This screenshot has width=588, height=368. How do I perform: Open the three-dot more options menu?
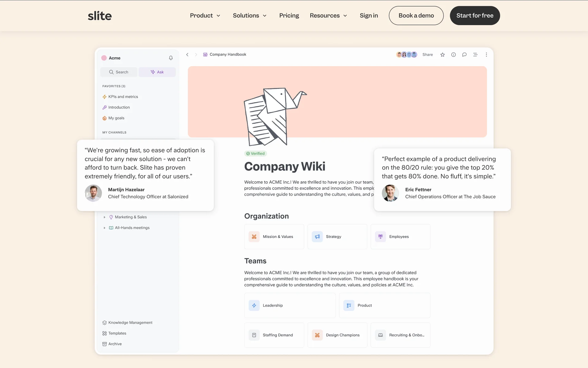[x=486, y=55]
